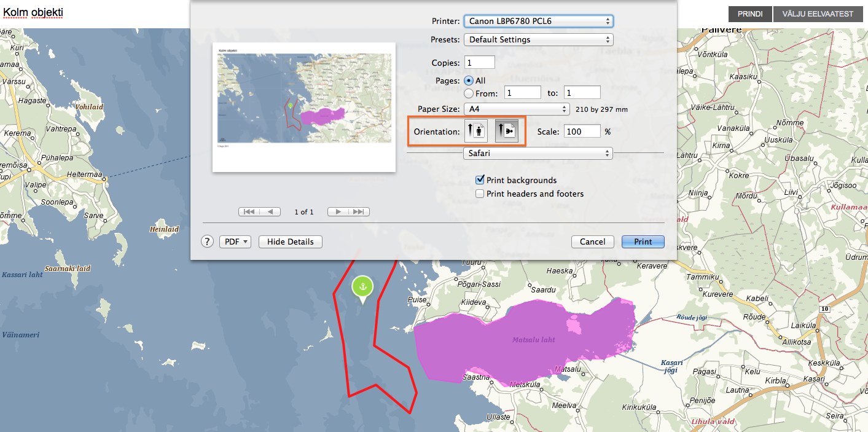
Task: Disable the Print backgrounds checkbox
Action: pyautogui.click(x=480, y=180)
